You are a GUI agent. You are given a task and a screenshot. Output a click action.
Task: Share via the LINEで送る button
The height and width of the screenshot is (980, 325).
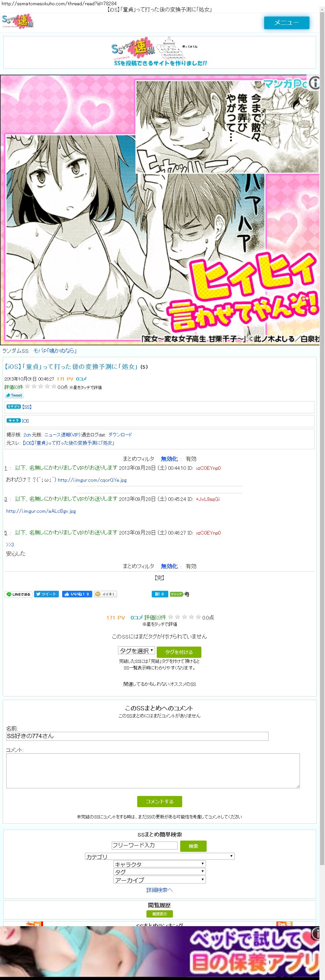[18, 594]
